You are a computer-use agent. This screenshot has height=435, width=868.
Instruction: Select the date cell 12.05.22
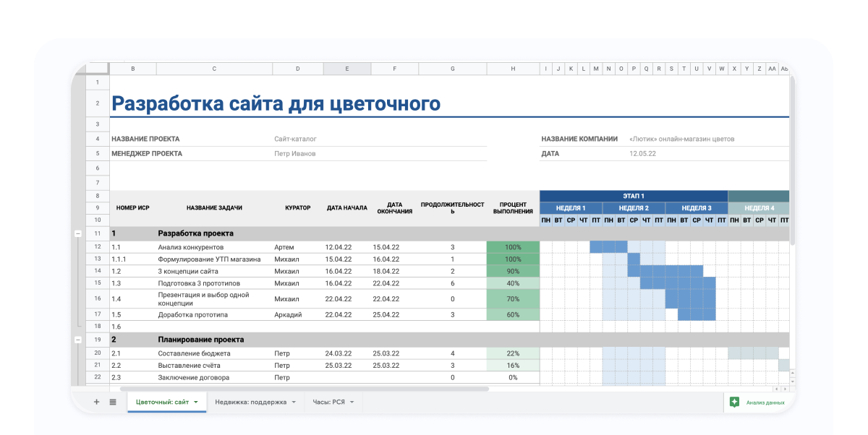[x=642, y=153]
